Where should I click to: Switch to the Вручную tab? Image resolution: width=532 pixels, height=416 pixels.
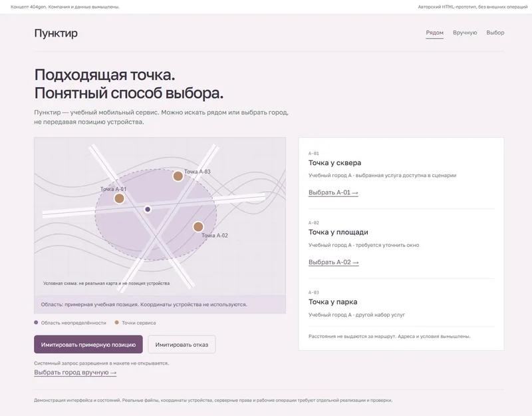coord(465,33)
